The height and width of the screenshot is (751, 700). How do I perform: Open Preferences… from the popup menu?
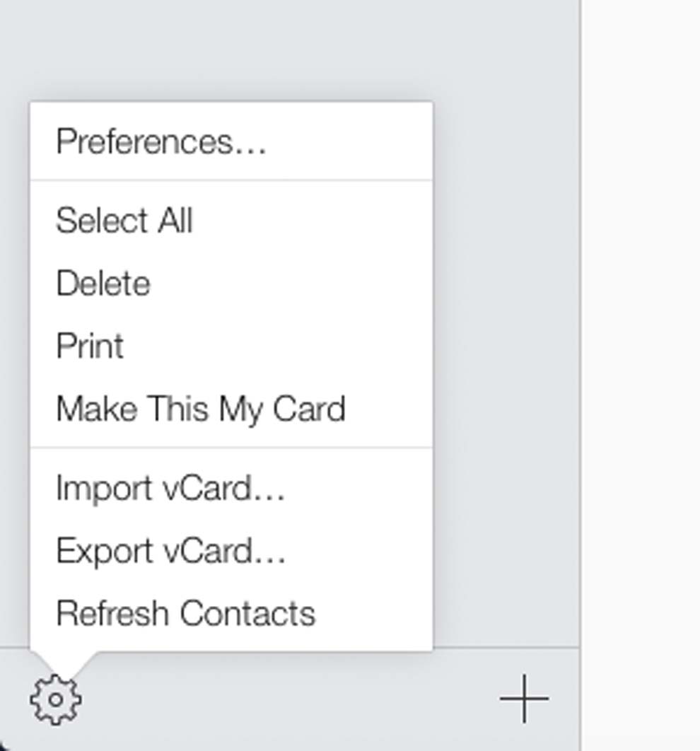[x=231, y=141]
